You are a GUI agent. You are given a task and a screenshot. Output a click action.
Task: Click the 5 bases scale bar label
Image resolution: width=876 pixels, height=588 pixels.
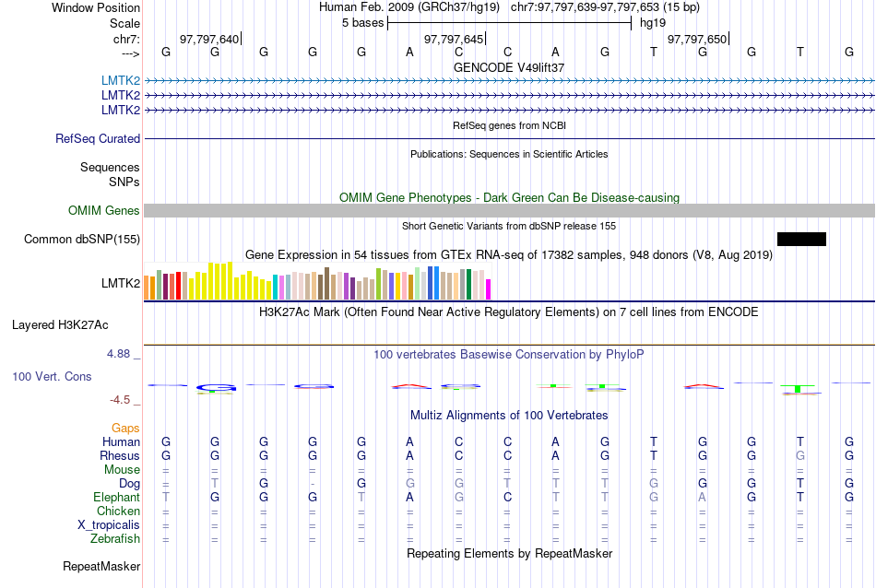click(x=363, y=23)
